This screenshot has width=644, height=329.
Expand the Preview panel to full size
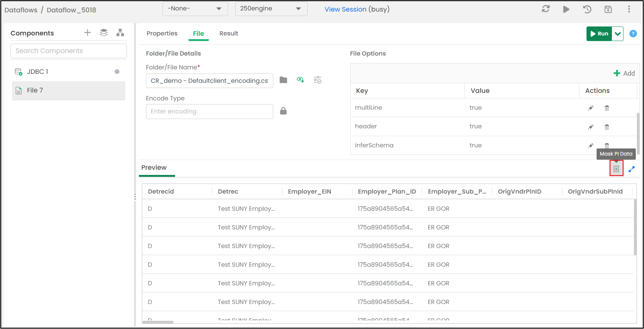[x=632, y=169]
